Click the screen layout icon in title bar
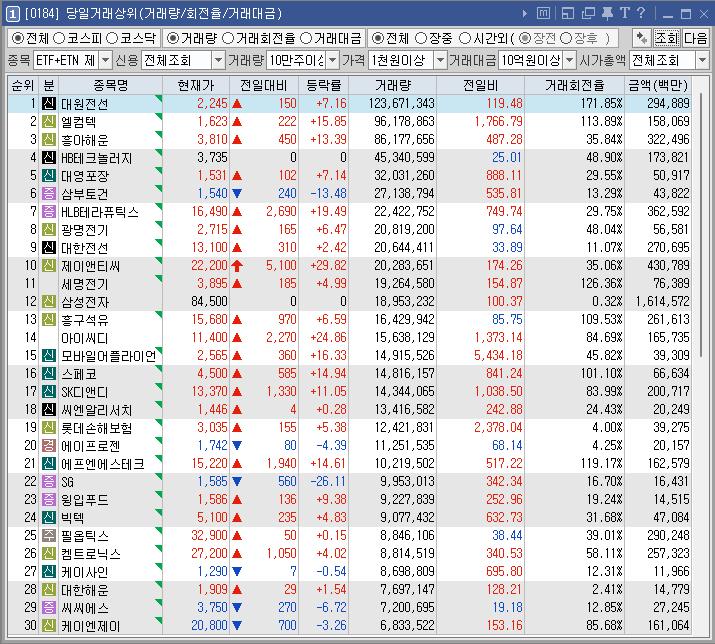Viewport: 715px width, 644px height. (x=568, y=13)
